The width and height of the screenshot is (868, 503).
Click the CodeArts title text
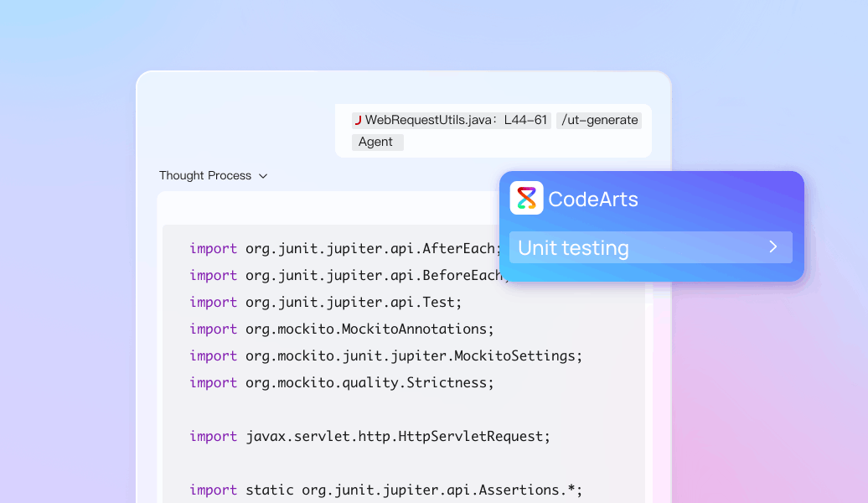(593, 200)
